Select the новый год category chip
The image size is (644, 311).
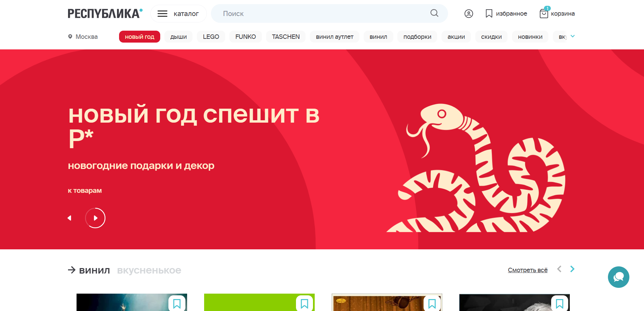139,37
